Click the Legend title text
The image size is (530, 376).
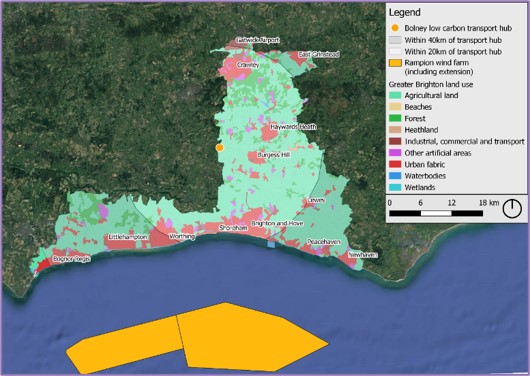coord(405,13)
